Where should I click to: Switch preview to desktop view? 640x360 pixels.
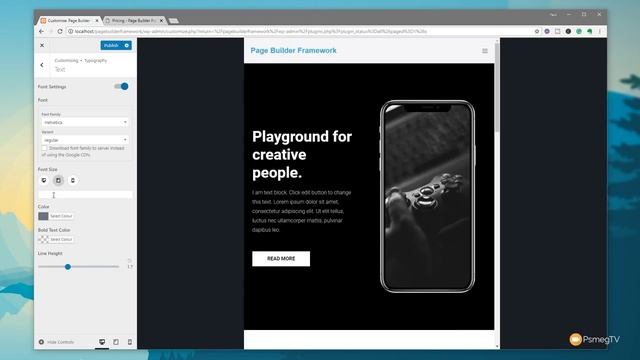pyautogui.click(x=102, y=342)
